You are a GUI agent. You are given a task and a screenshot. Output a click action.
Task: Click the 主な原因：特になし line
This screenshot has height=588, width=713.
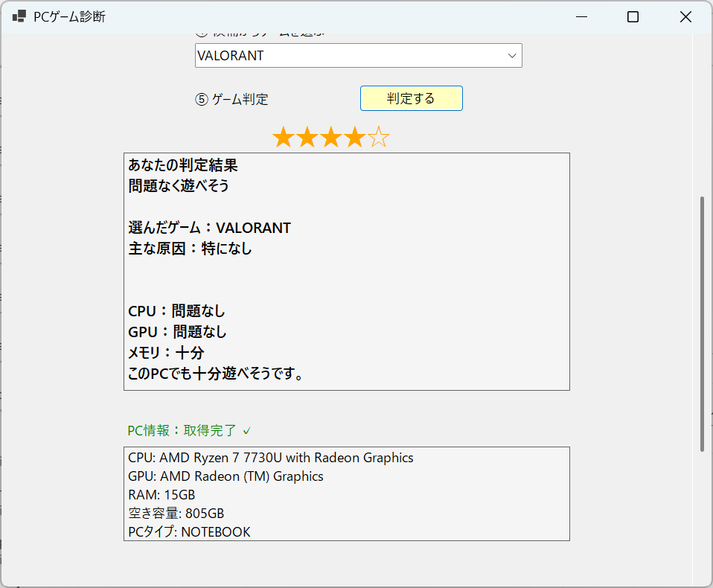(190, 249)
